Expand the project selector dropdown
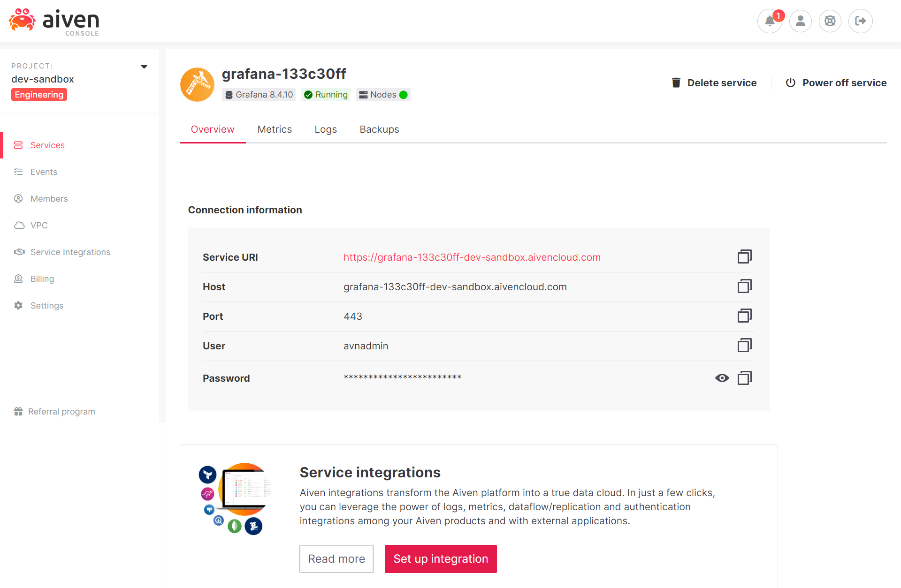 144,67
